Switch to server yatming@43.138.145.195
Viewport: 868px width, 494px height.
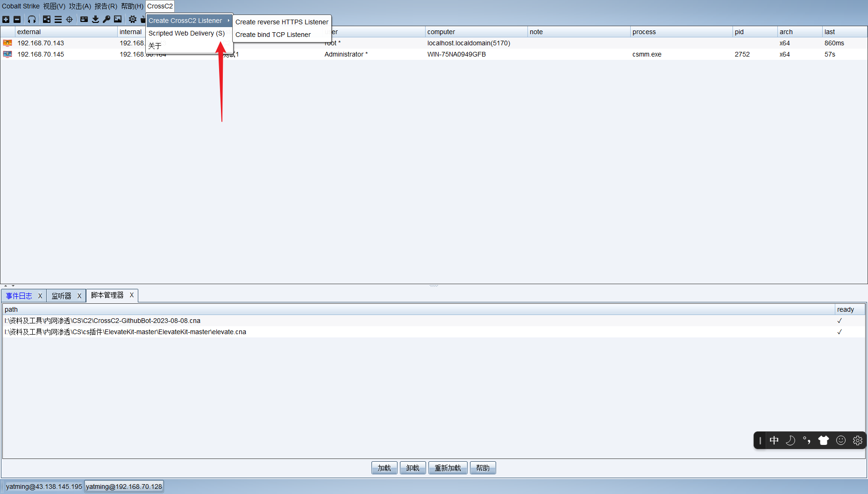click(44, 487)
